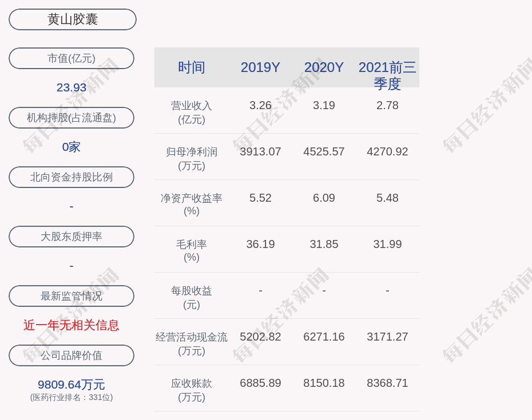Select the 2019Y column header

261,67
